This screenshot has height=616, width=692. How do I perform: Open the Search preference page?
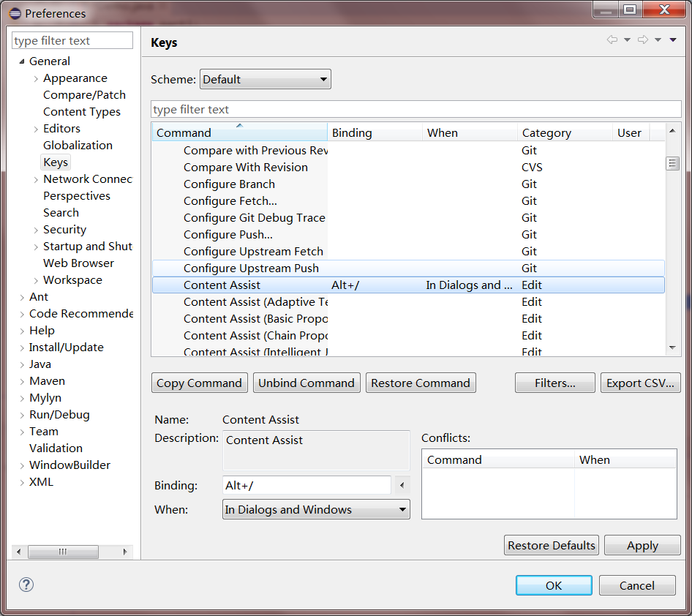click(61, 212)
